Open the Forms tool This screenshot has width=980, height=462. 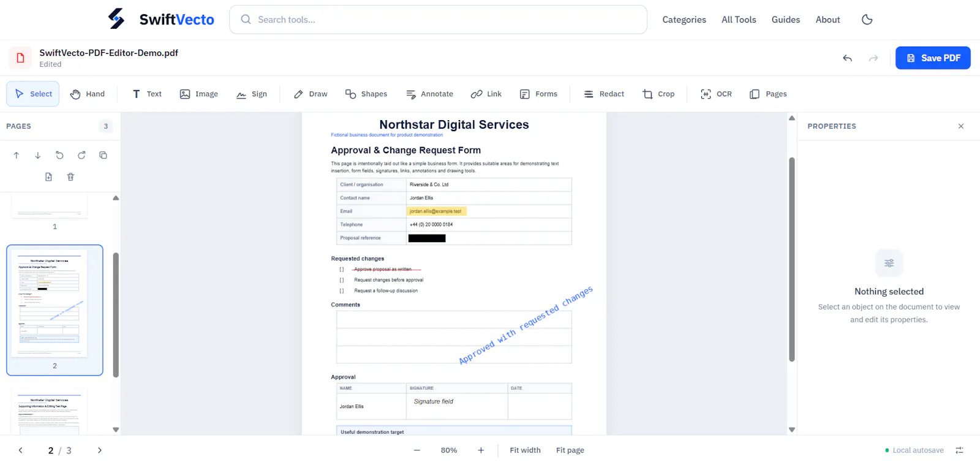coord(538,94)
